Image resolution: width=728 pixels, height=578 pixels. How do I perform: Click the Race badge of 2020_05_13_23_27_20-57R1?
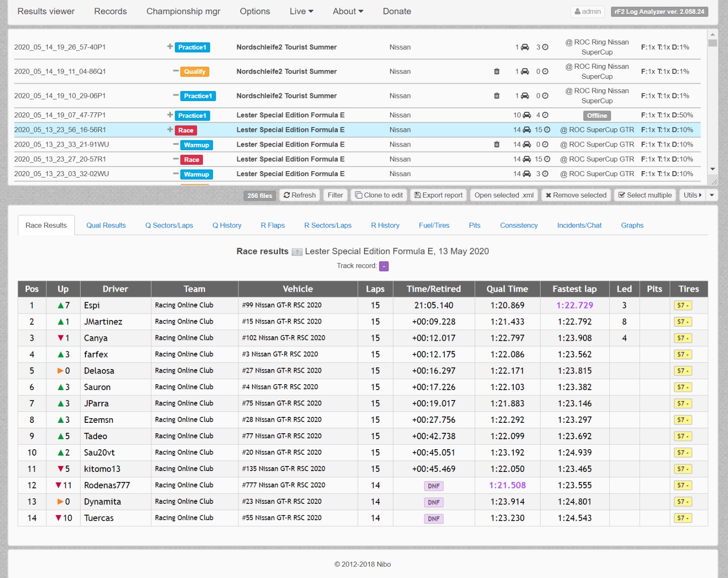tap(191, 160)
